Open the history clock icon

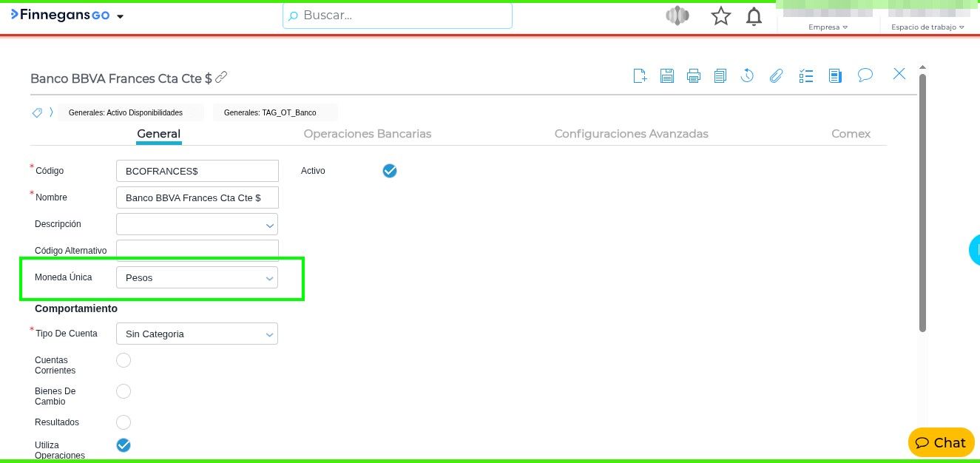(x=747, y=75)
